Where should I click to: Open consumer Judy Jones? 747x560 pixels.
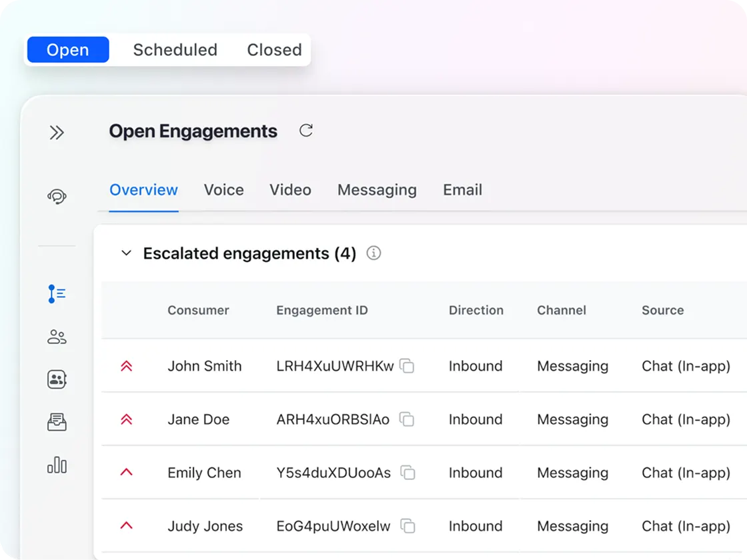(205, 526)
